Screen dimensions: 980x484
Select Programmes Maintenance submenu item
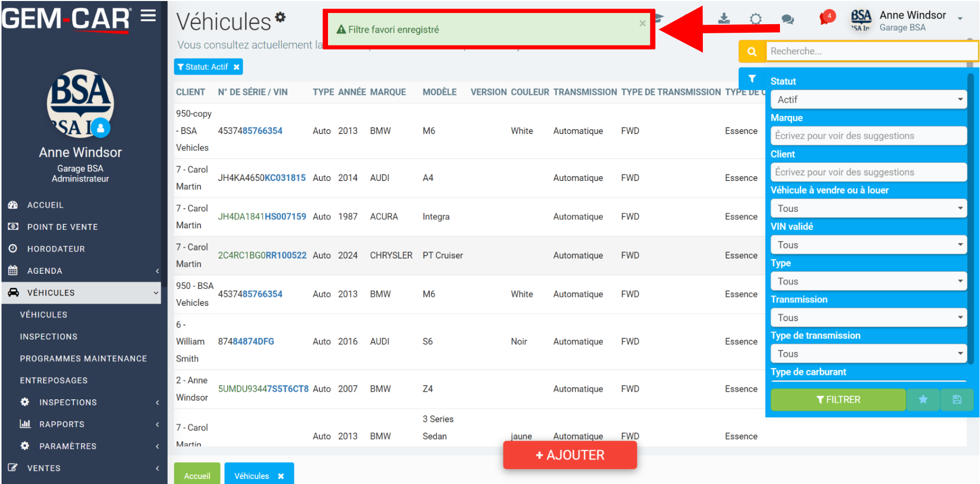(83, 358)
